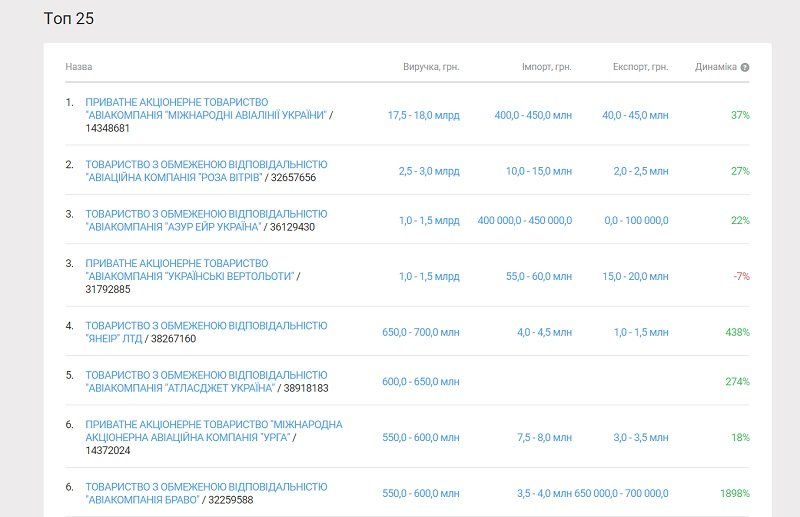Open Міжнародна акціонерна авіаційна компанія Урга link
800x517 pixels.
[x=214, y=431]
